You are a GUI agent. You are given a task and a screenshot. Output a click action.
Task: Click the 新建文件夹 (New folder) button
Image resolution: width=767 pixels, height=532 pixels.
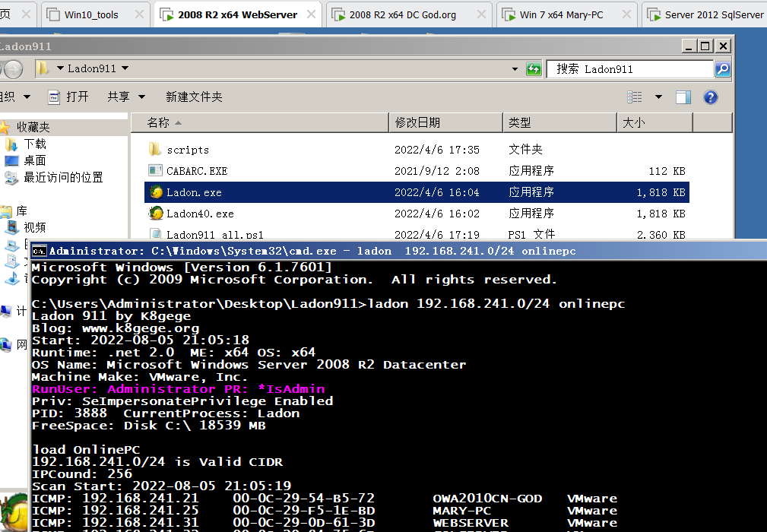[194, 97]
